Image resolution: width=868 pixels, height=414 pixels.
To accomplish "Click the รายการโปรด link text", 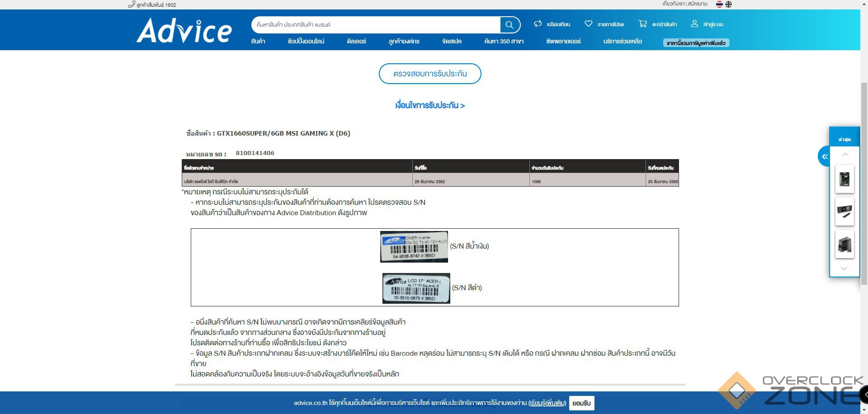I will 611,24.
